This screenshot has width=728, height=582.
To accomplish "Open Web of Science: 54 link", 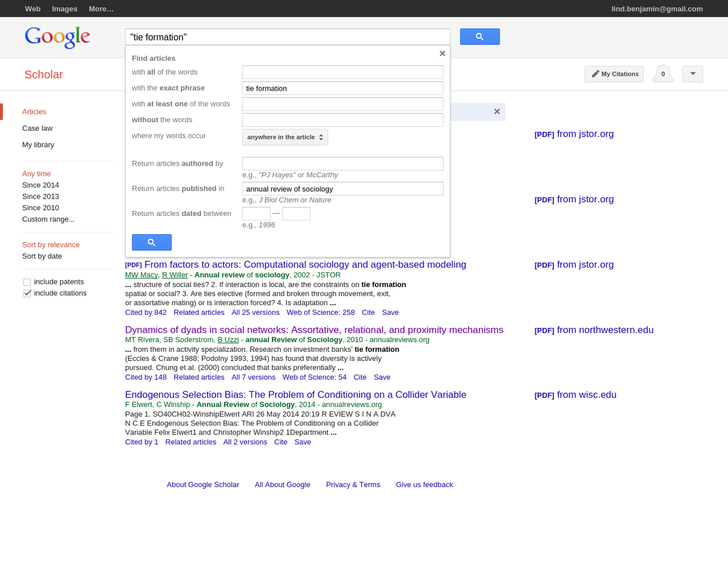I will [314, 377].
